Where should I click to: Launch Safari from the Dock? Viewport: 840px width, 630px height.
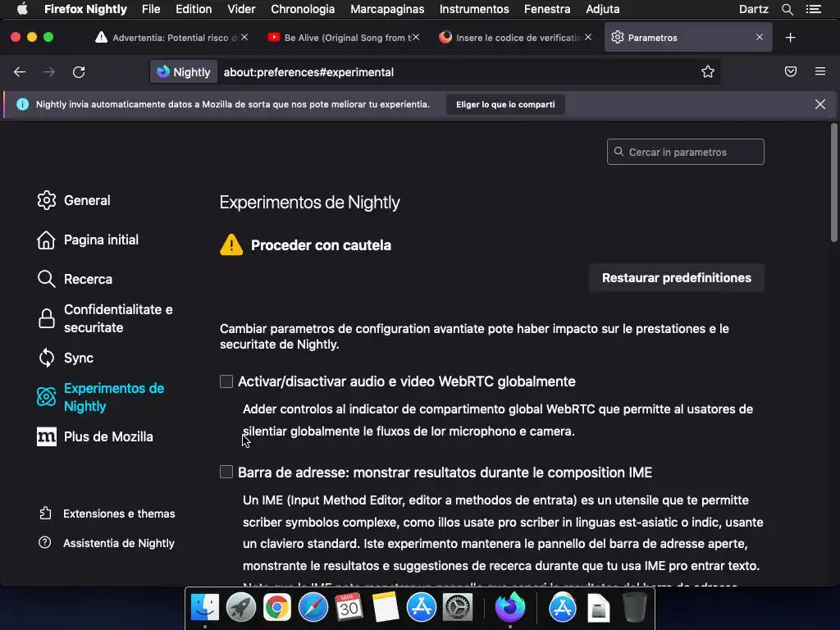pyautogui.click(x=313, y=608)
